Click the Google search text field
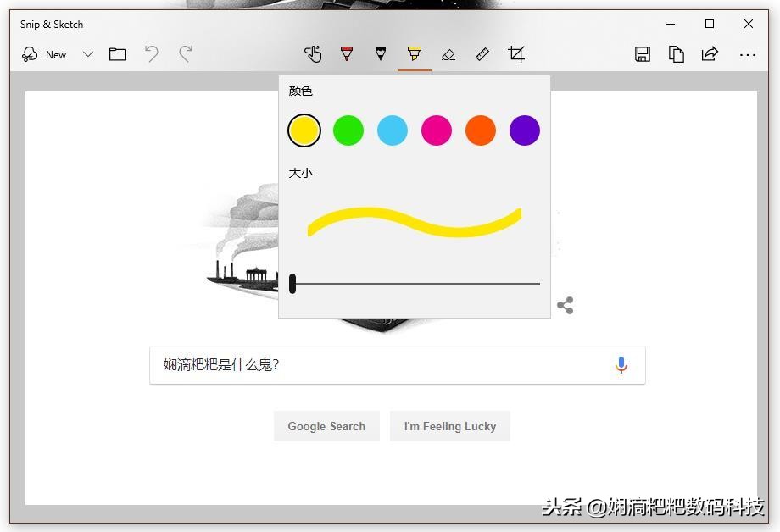 [x=398, y=365]
